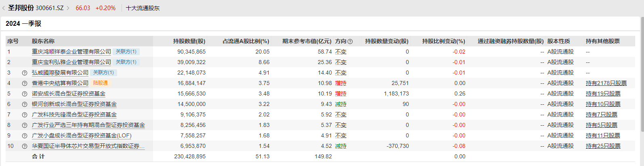Screen dimensions: 644x166
Task: Click the 股东名称 column header
Action: point(43,41)
